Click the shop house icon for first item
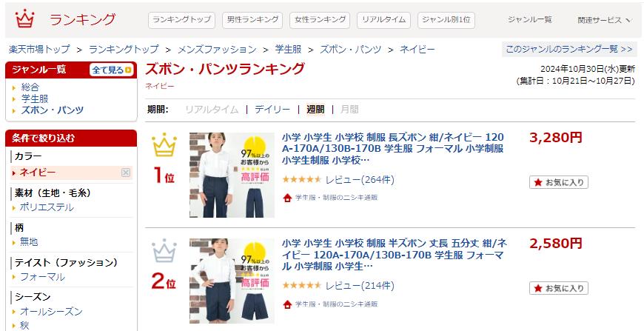Viewport: 644px width, 331px height. pyautogui.click(x=287, y=198)
